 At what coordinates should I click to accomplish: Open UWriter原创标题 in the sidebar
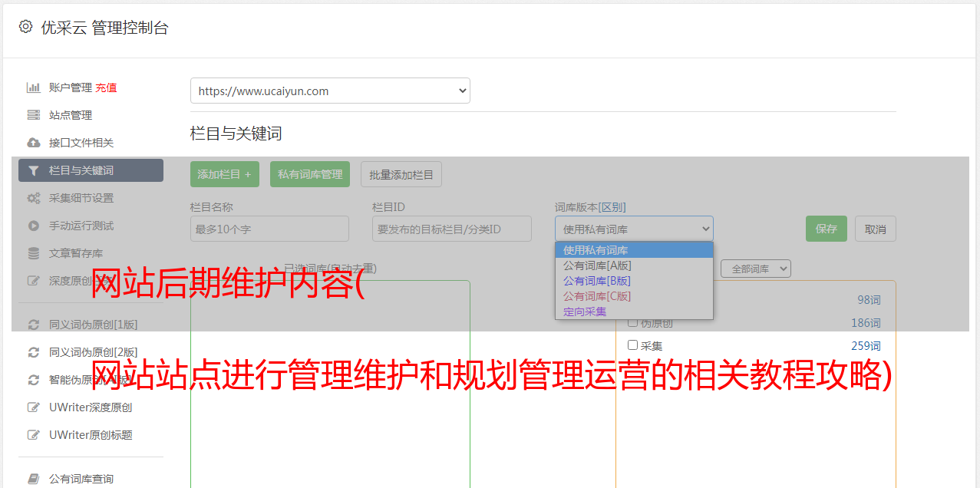click(x=91, y=435)
